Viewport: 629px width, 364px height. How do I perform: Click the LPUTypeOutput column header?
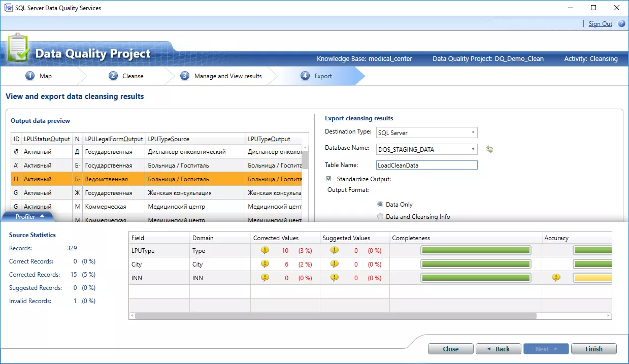point(274,139)
